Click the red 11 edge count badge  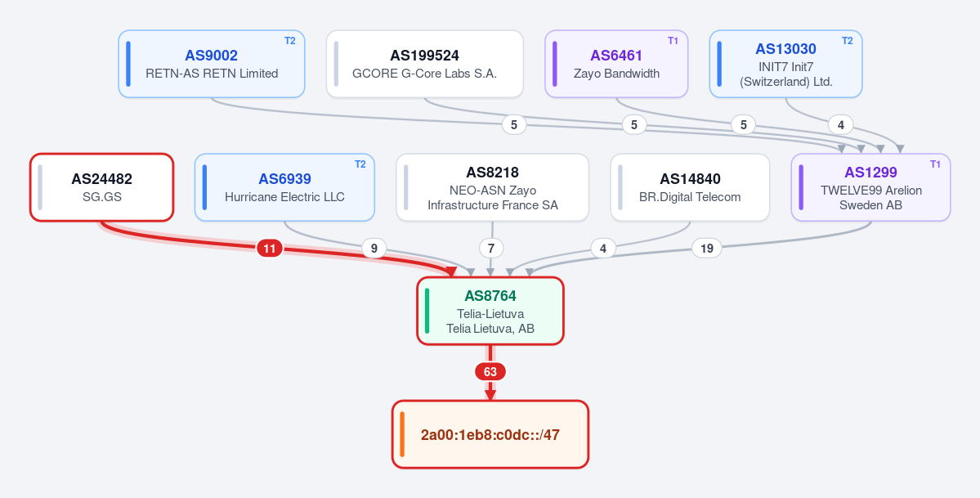point(270,249)
